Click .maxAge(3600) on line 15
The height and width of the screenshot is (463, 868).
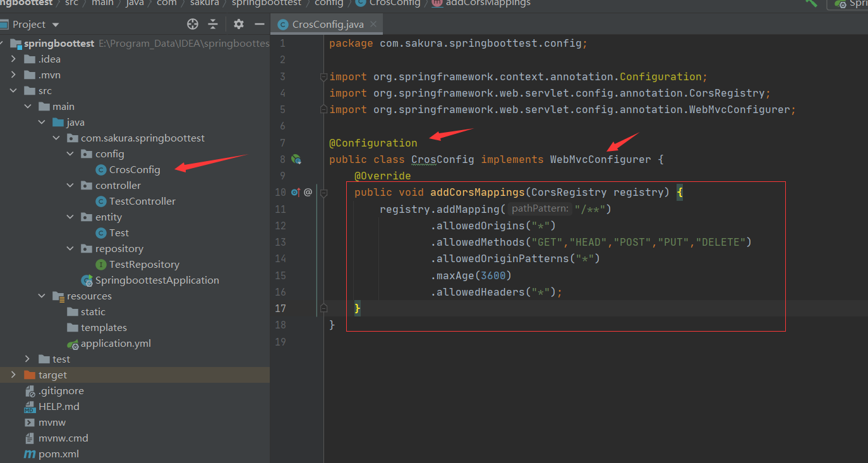coord(471,275)
